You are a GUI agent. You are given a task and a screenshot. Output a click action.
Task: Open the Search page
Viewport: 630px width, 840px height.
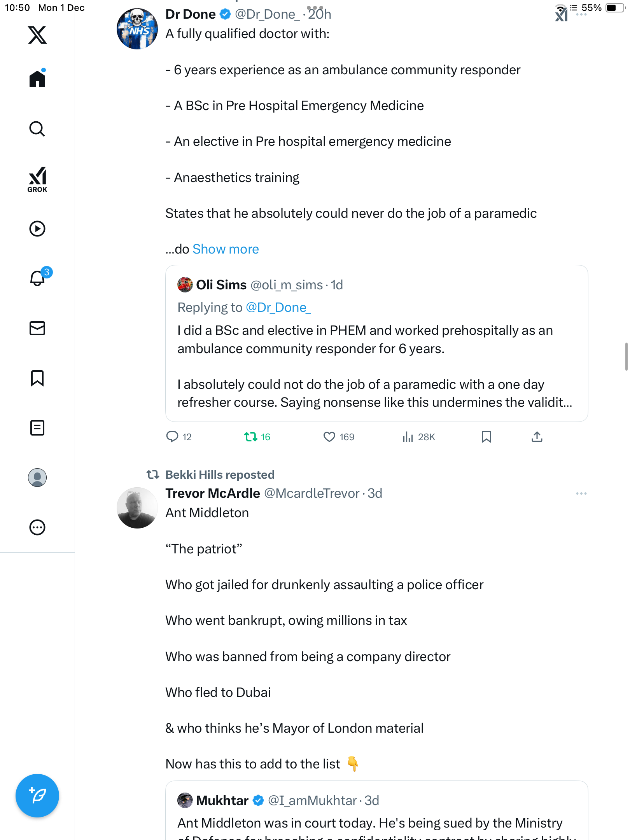[37, 129]
